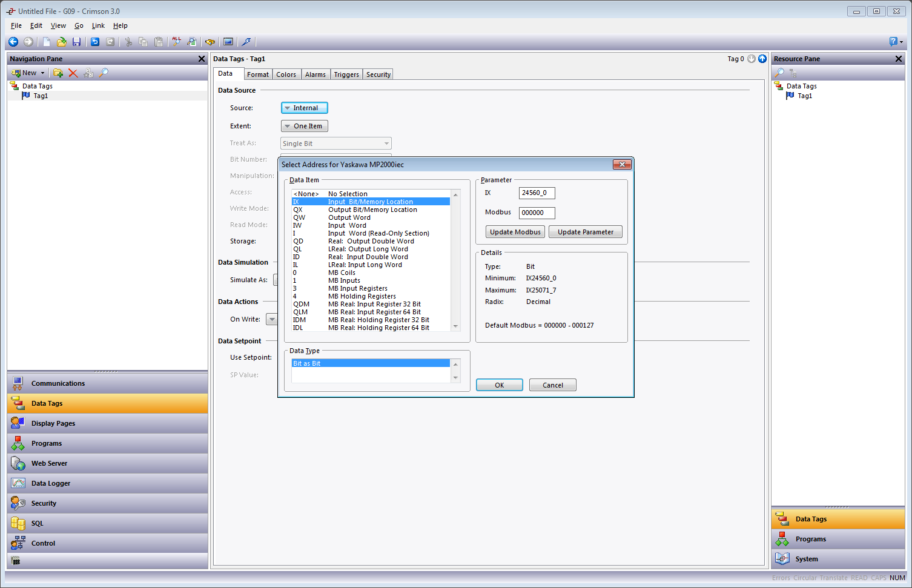Click the binoculars search icon
912x588 pixels.
(x=210, y=42)
